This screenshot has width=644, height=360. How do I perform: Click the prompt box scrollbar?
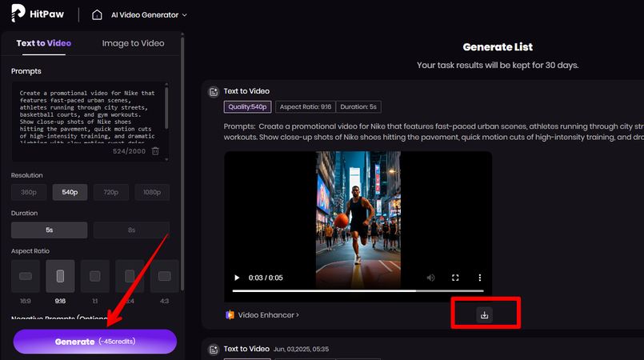tap(166, 109)
